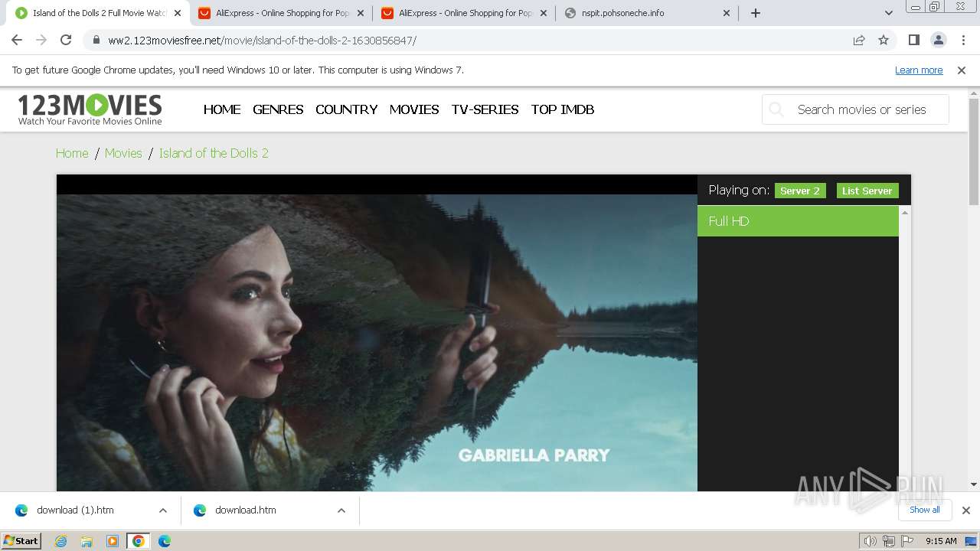Share this page via the share icon
Image resolution: width=980 pixels, height=551 pixels.
859,40
